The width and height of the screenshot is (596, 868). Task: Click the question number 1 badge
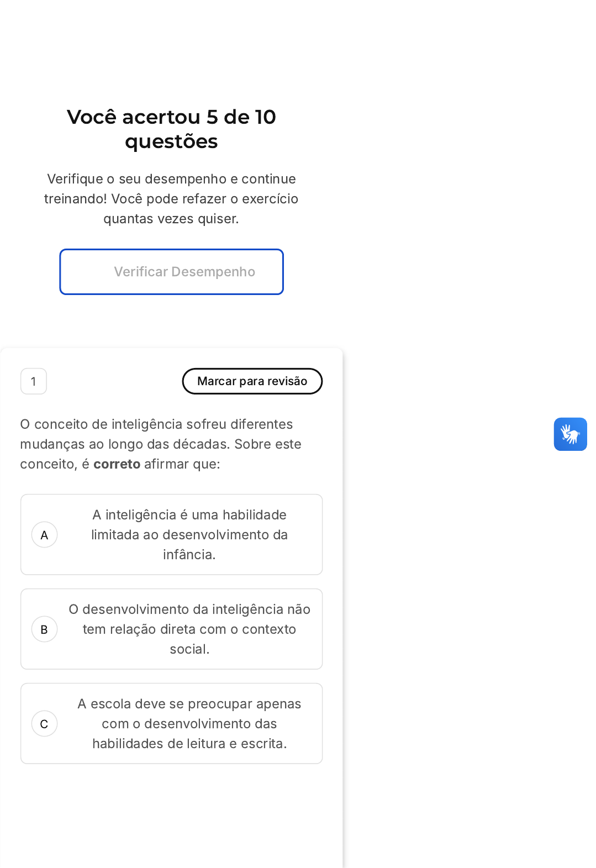(34, 381)
